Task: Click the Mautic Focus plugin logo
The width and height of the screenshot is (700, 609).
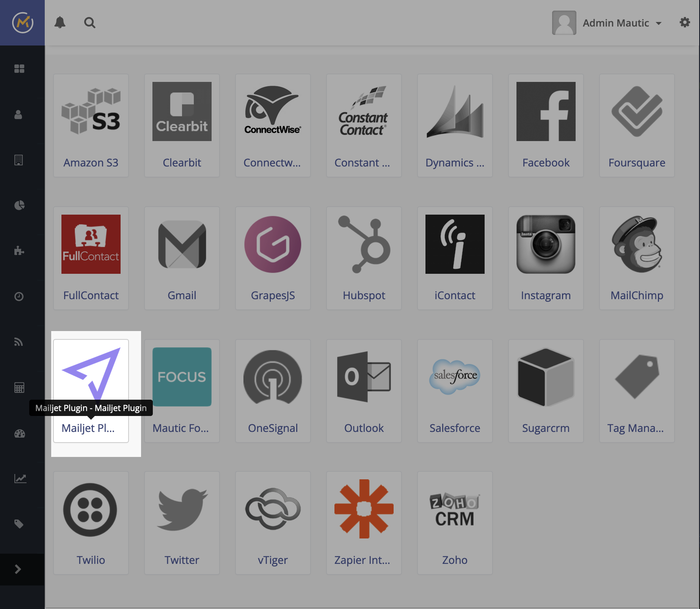Action: click(x=182, y=377)
